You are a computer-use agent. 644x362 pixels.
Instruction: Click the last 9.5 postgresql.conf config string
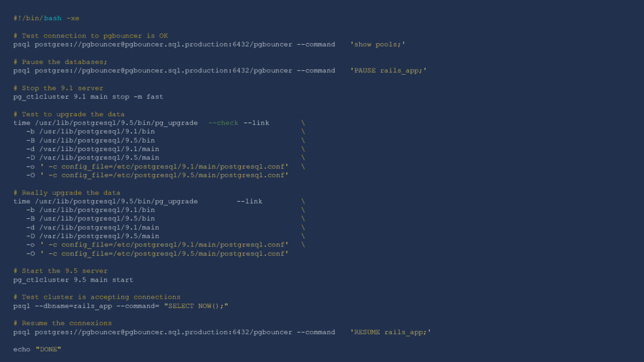click(164, 254)
